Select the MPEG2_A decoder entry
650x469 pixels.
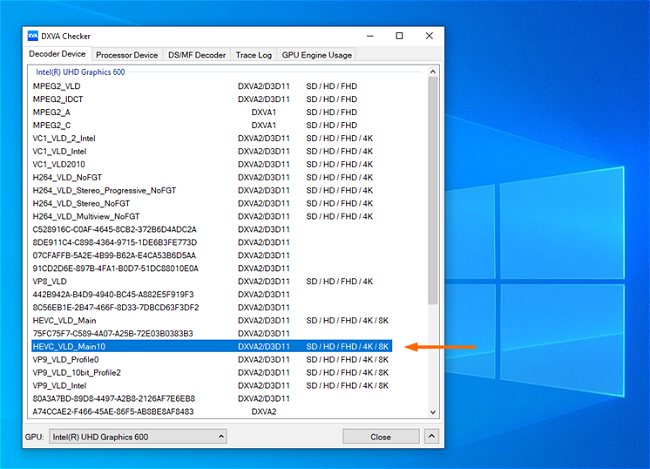pos(211,112)
